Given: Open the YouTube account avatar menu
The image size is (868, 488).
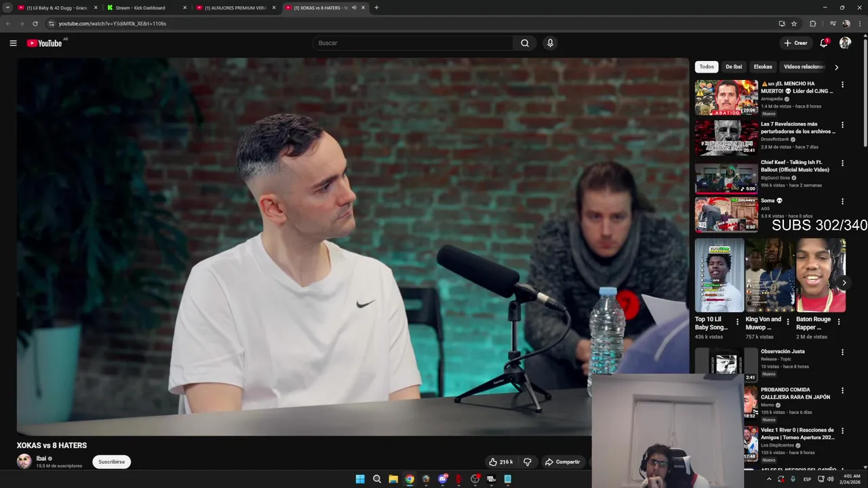Looking at the screenshot, I should 845,43.
